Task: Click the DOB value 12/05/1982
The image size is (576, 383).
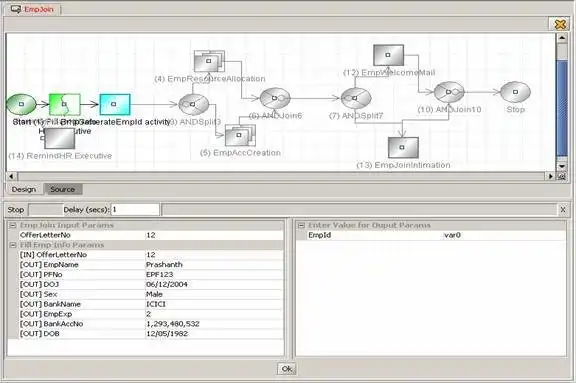Action: pos(167,334)
